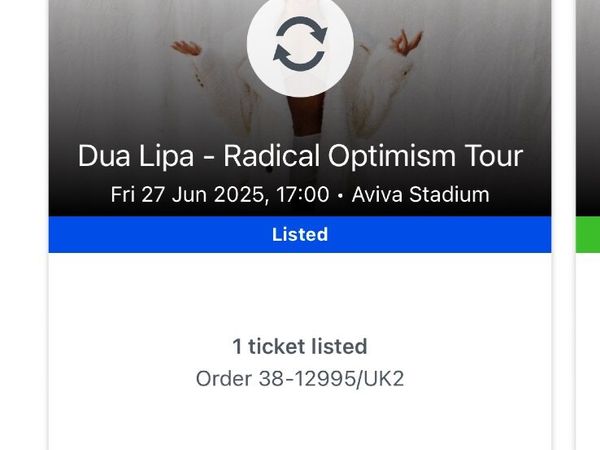Click the page margin left of the card
600x450 pixels.
pos(24,225)
